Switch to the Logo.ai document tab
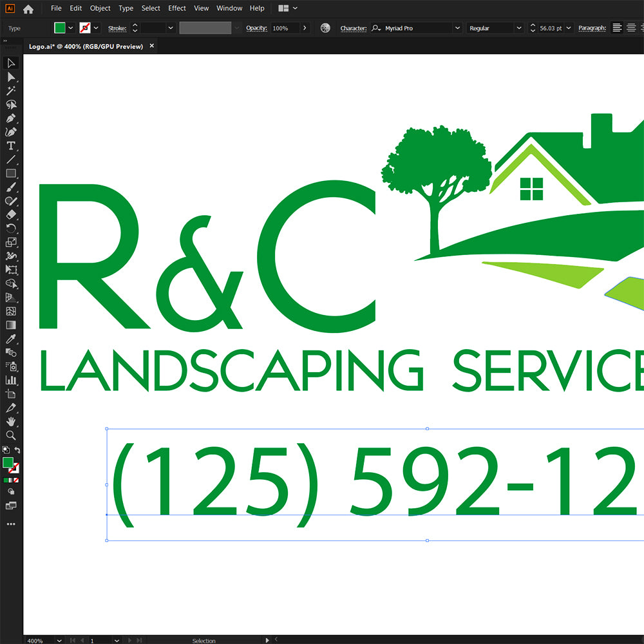The height and width of the screenshot is (644, 644). [x=86, y=46]
